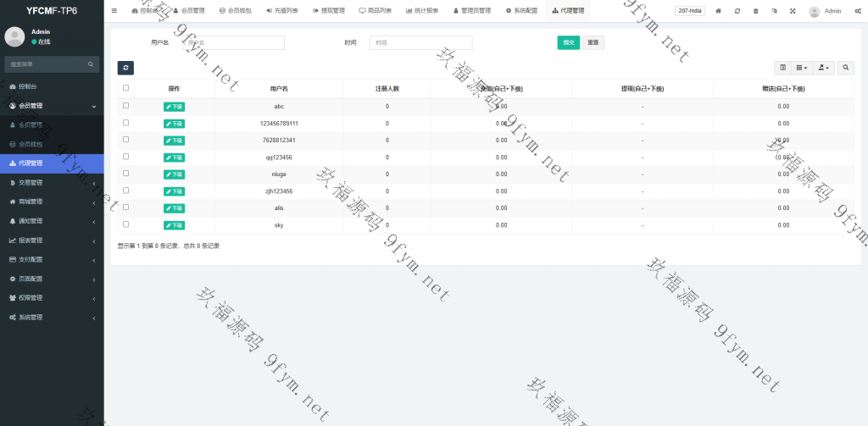Switch to the 商品列表 tab
Screen dimensions: 868x426
(375, 11)
